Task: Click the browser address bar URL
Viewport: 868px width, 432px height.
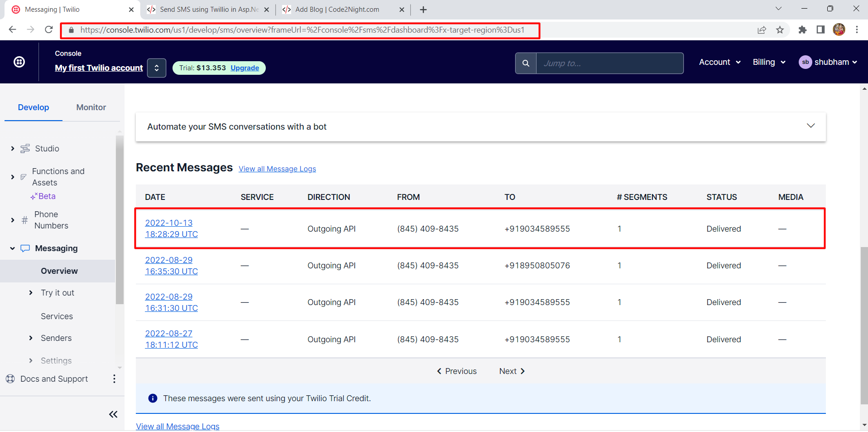Action: pos(302,30)
